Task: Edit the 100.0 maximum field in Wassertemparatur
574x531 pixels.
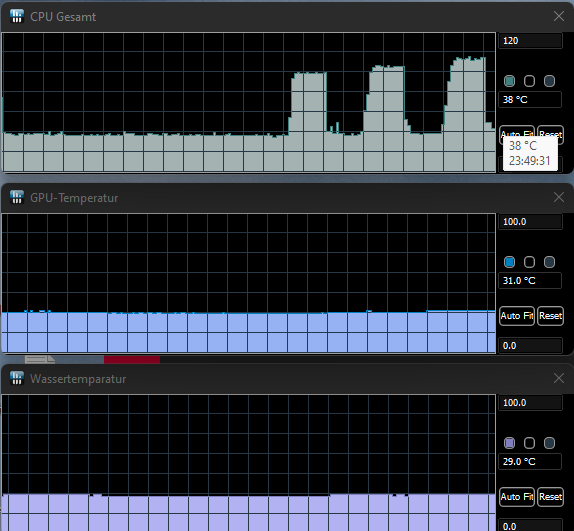Action: tap(530, 403)
